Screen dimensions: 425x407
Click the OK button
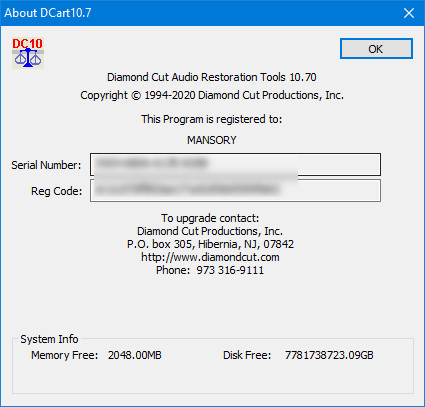click(376, 49)
